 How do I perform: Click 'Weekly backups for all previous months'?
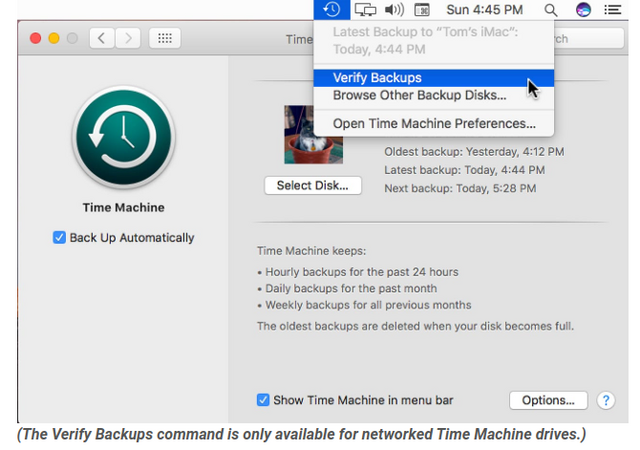tap(368, 305)
